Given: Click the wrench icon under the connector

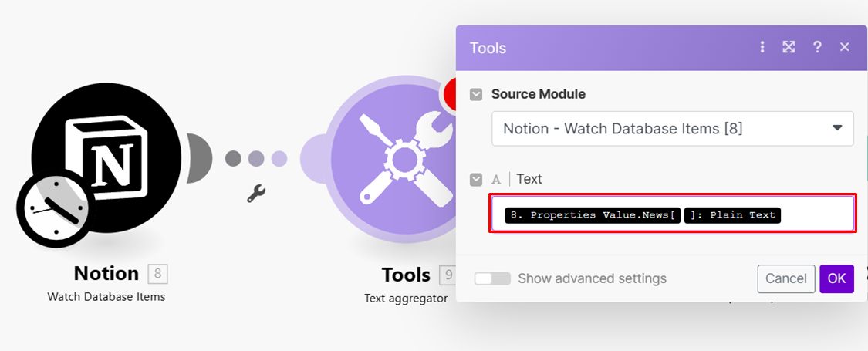Looking at the screenshot, I should point(256,193).
